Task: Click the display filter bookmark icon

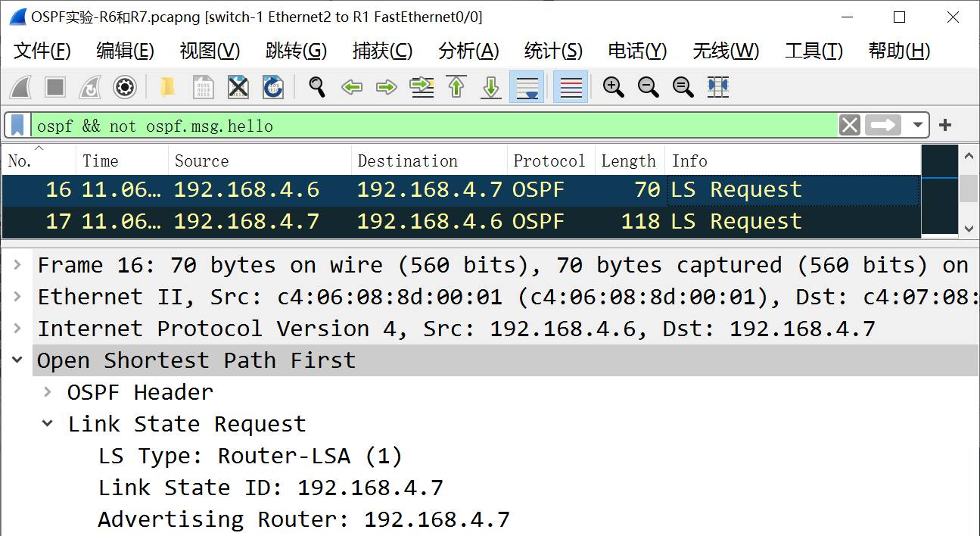Action: pyautogui.click(x=18, y=125)
